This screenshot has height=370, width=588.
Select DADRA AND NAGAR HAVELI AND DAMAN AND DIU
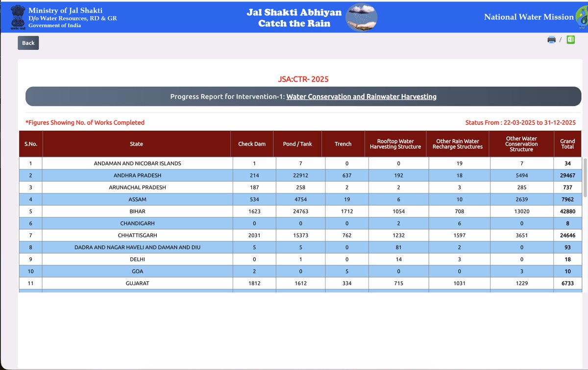point(137,247)
